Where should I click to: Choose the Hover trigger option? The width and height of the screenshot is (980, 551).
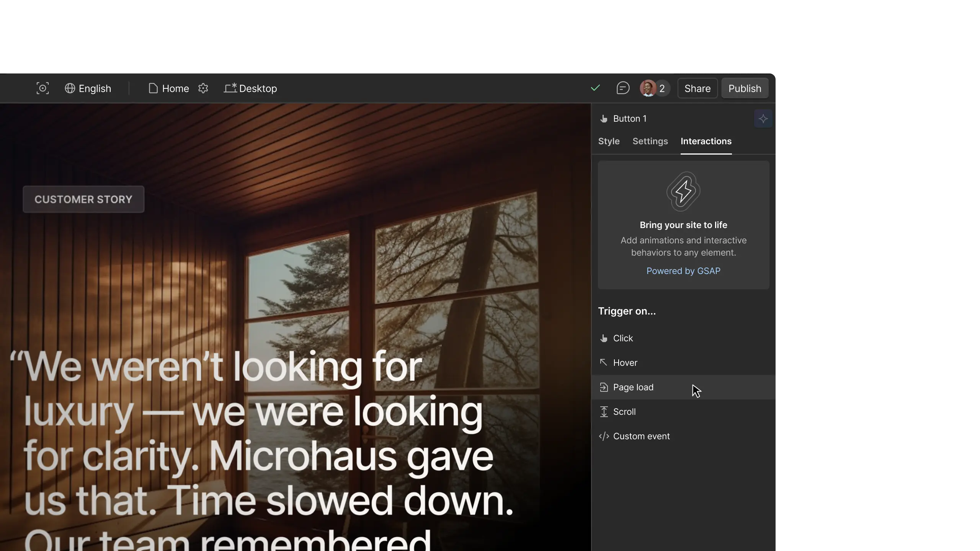625,363
